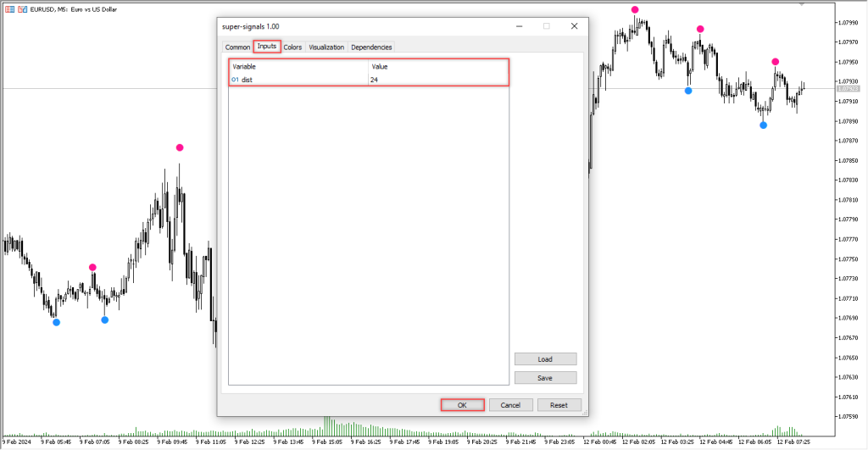This screenshot has width=868, height=450.
Task: Click the 9 Feb 15:05 time label
Action: 326,442
